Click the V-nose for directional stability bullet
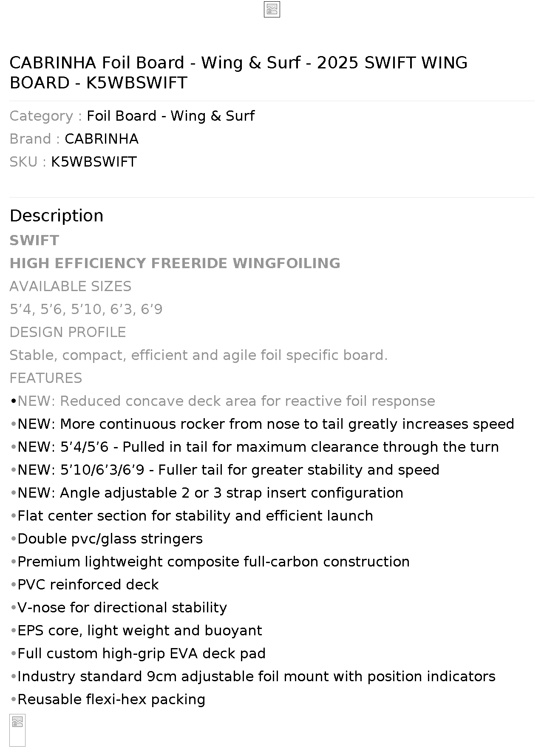Viewport: 544px width, 756px height. coord(118,608)
